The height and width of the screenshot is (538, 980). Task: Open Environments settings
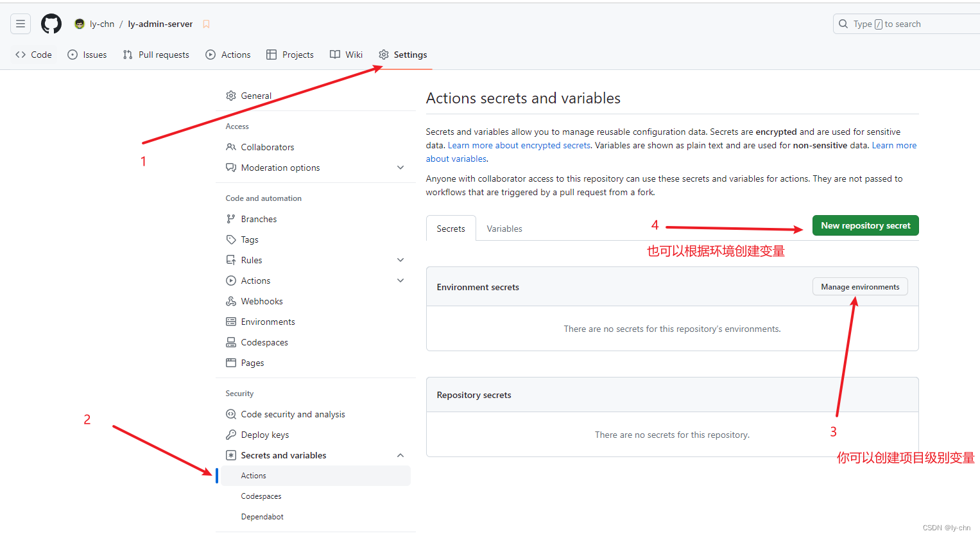click(265, 321)
